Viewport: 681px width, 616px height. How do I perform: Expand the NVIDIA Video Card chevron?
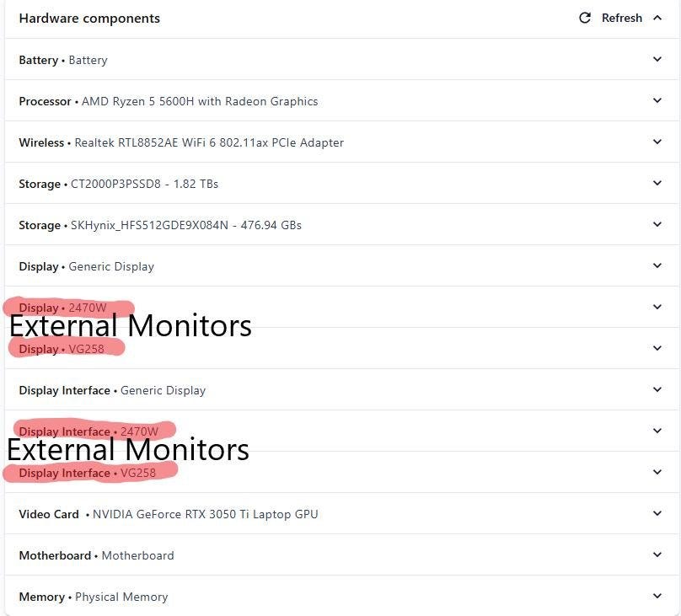657,514
